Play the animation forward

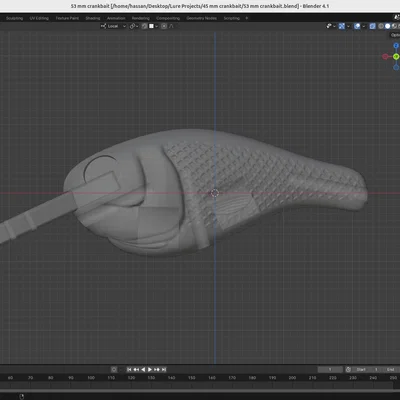(x=150, y=369)
